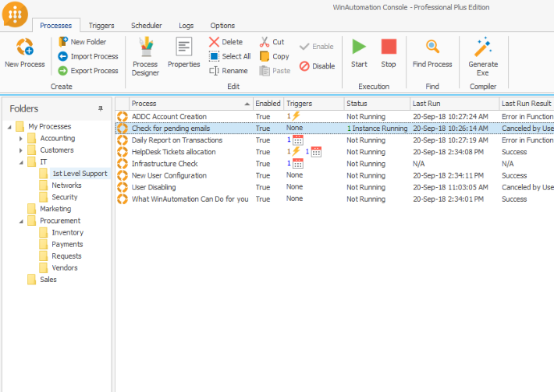Select the New User Configuration process
The height and width of the screenshot is (392, 554).
click(x=169, y=175)
